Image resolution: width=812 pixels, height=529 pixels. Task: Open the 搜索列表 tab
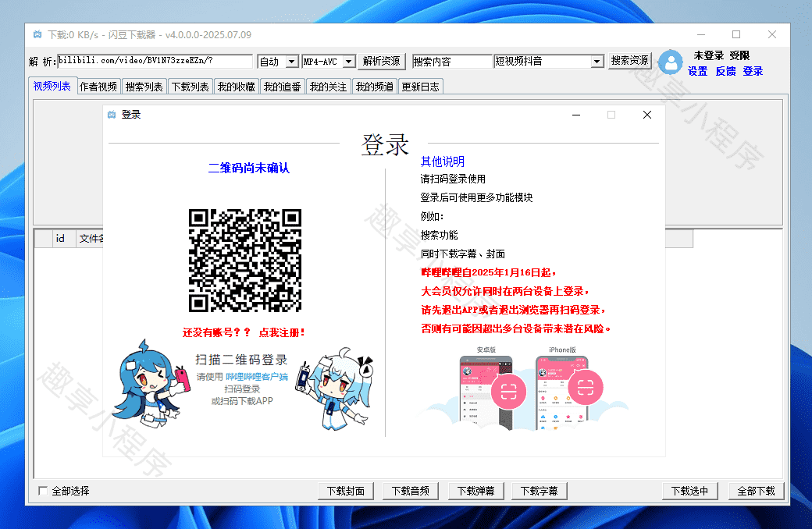click(144, 87)
